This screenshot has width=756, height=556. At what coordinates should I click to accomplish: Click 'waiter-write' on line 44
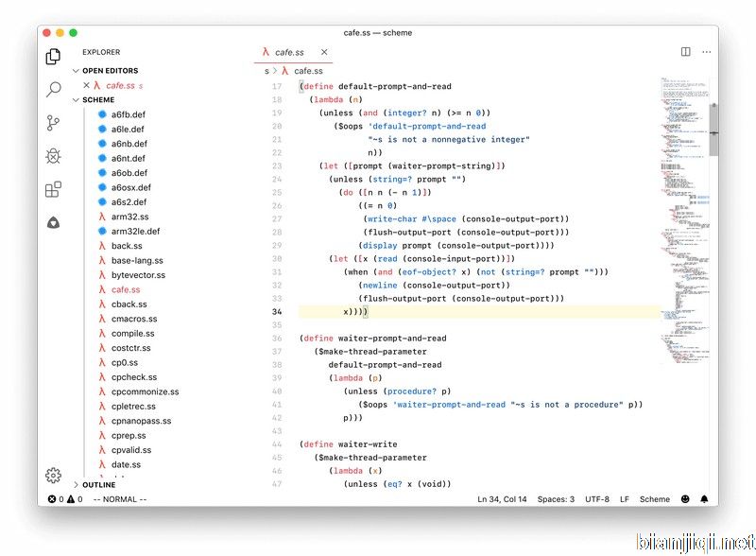point(368,444)
